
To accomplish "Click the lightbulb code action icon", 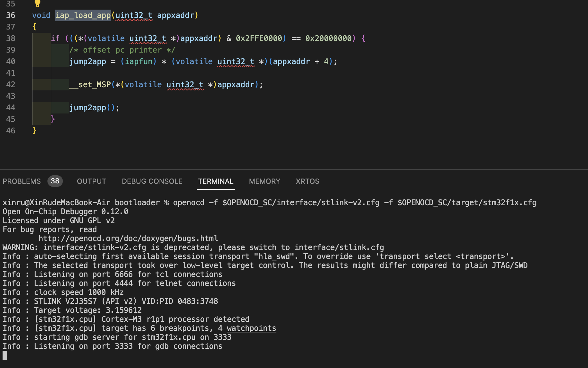I will (x=37, y=3).
